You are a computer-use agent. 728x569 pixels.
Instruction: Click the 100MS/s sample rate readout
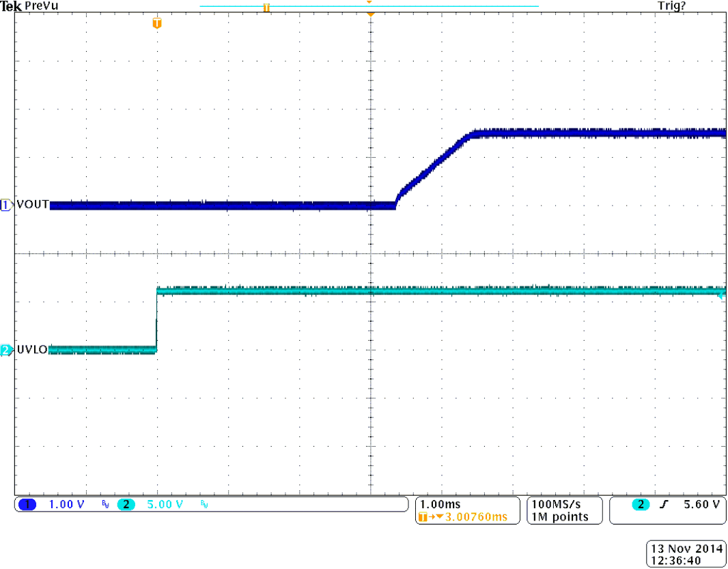point(555,504)
